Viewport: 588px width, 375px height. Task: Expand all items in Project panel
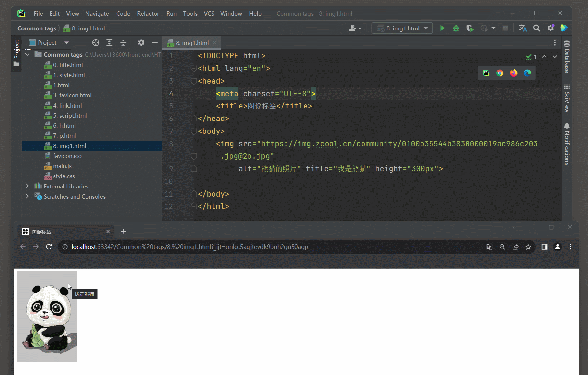pos(110,42)
